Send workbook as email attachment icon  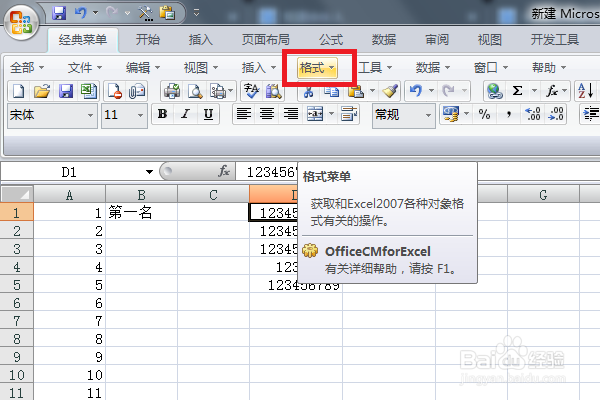137,91
